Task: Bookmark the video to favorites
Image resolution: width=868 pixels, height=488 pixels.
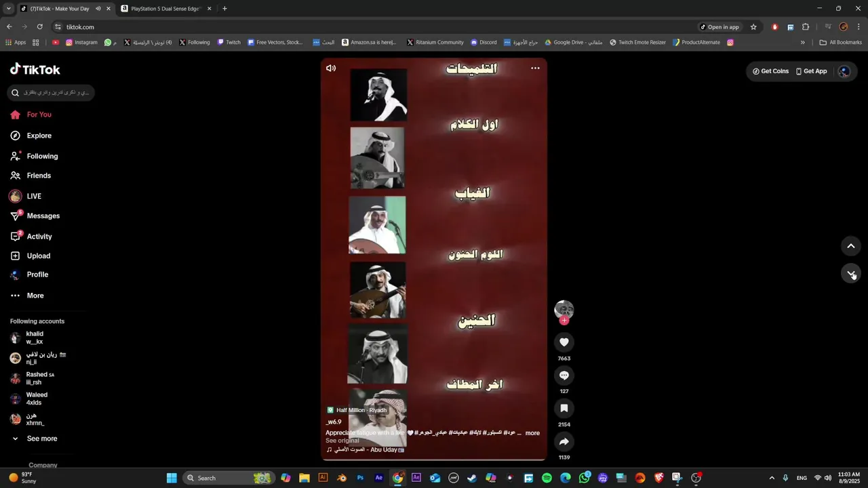Action: coord(564,408)
